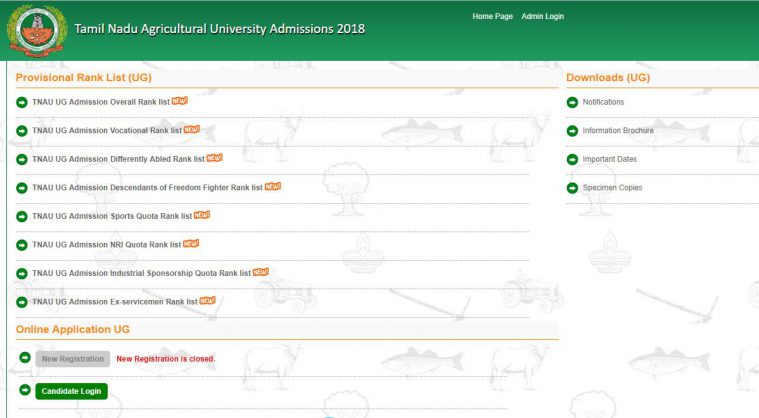Viewport: 759px width, 418px height.
Task: Click arrow icon beside Vocational Rank list
Action: pos(22,131)
